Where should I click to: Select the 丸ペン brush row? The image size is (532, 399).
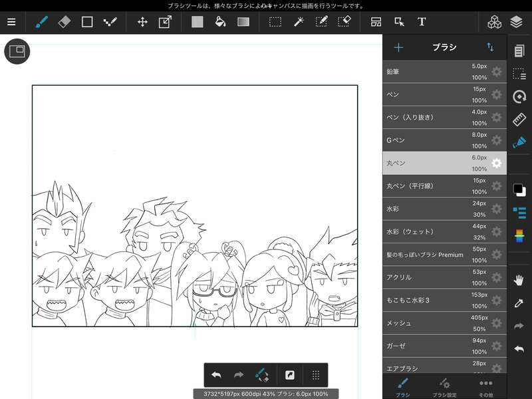click(444, 163)
